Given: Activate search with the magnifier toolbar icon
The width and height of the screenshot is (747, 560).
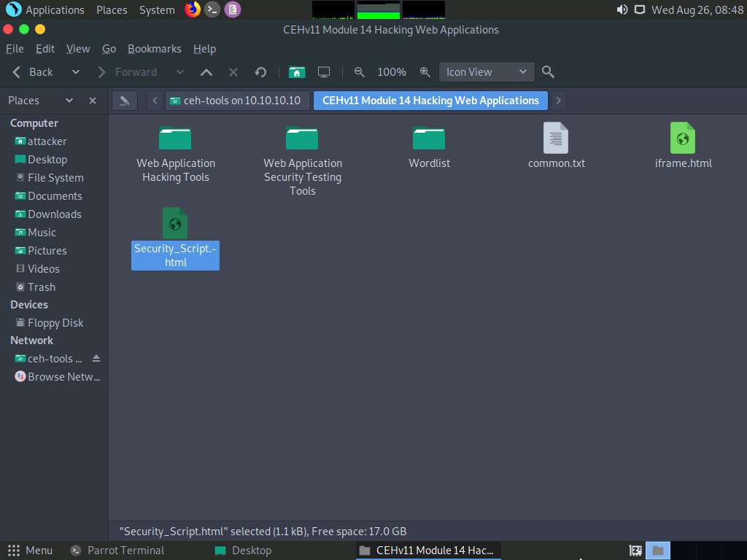Looking at the screenshot, I should click(x=547, y=71).
